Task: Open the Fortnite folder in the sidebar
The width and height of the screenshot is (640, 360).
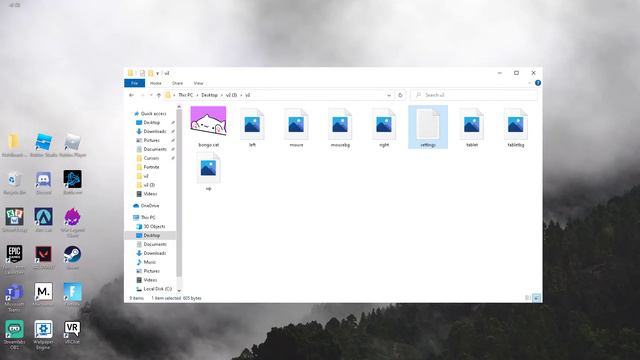Action: pos(148,167)
